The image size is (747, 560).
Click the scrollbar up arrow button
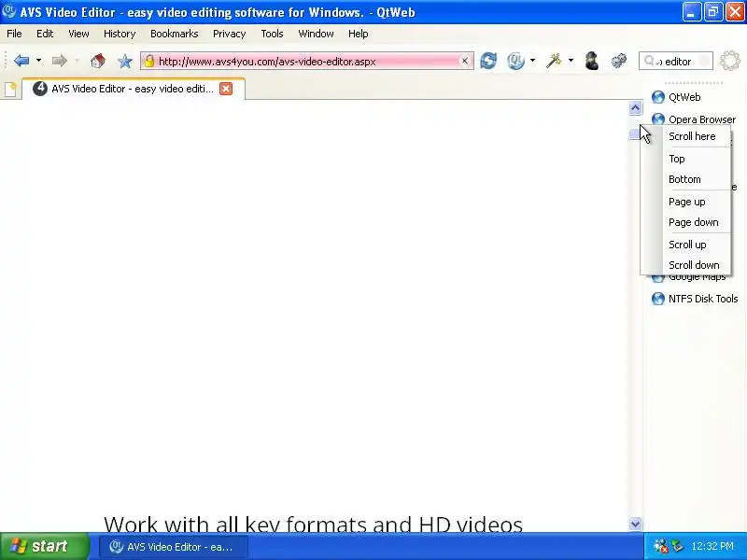click(635, 108)
